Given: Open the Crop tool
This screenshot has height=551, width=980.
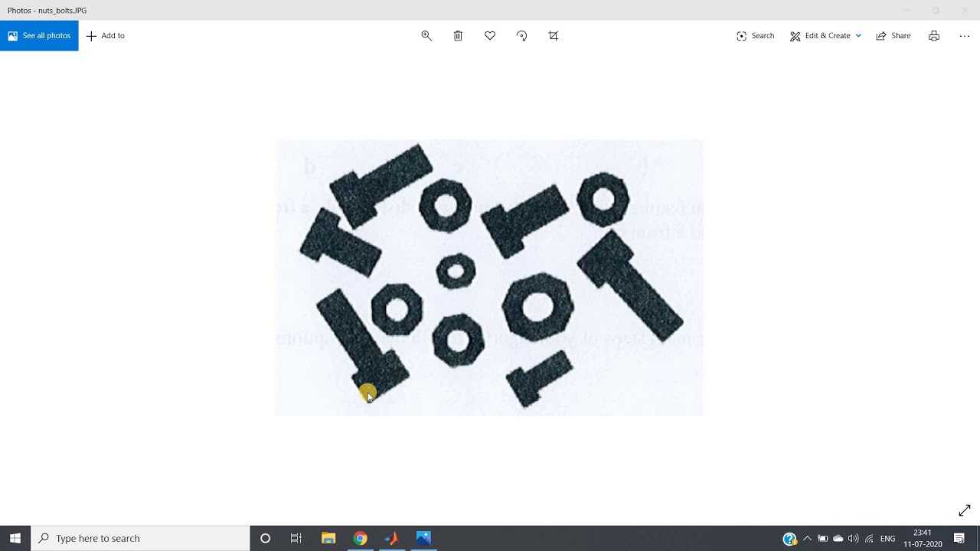Looking at the screenshot, I should 554,36.
